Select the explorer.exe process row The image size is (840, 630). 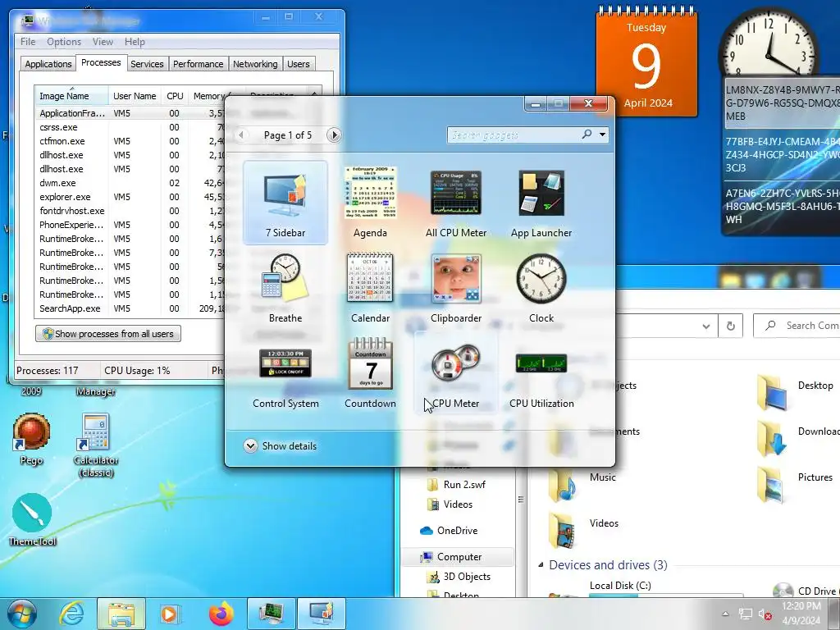click(x=131, y=197)
